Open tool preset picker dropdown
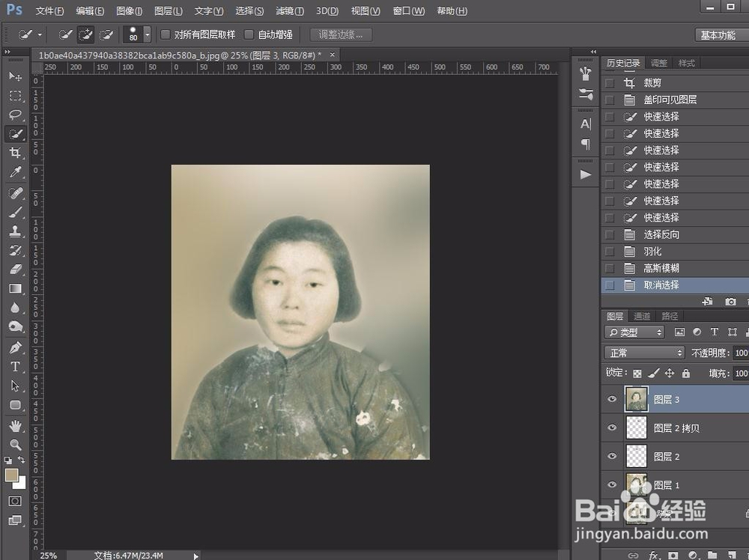The height and width of the screenshot is (560, 749). (x=40, y=34)
